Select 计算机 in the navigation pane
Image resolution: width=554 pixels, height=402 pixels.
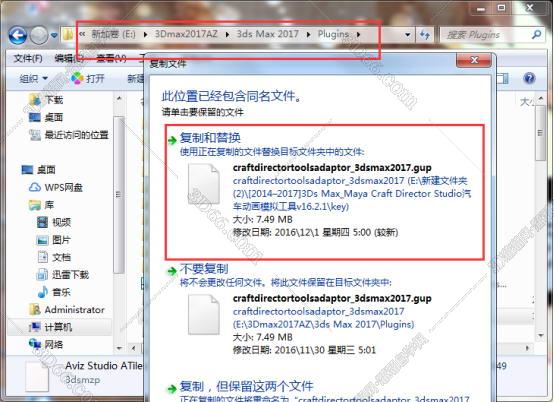click(x=58, y=327)
